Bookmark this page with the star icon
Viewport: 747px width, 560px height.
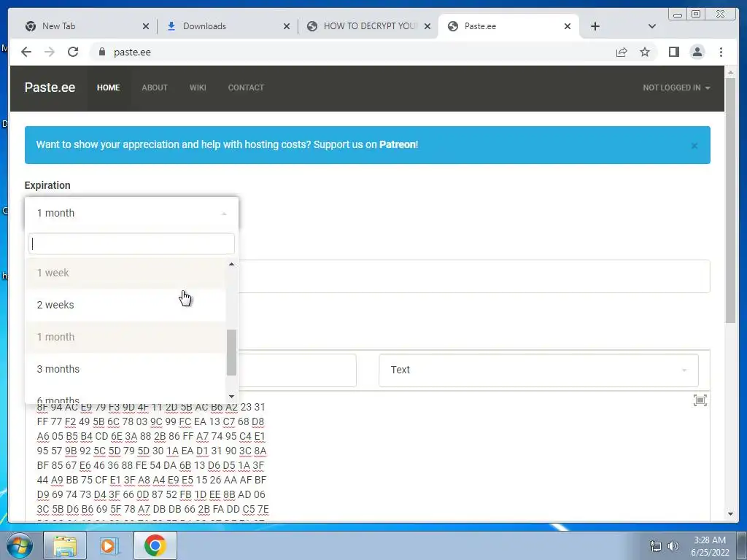click(x=645, y=52)
